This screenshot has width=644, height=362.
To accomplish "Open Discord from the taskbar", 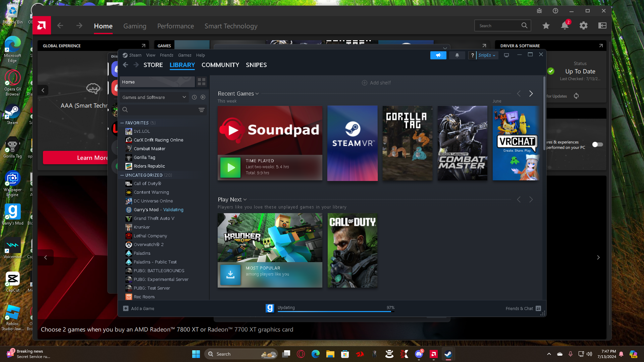I will 419,354.
